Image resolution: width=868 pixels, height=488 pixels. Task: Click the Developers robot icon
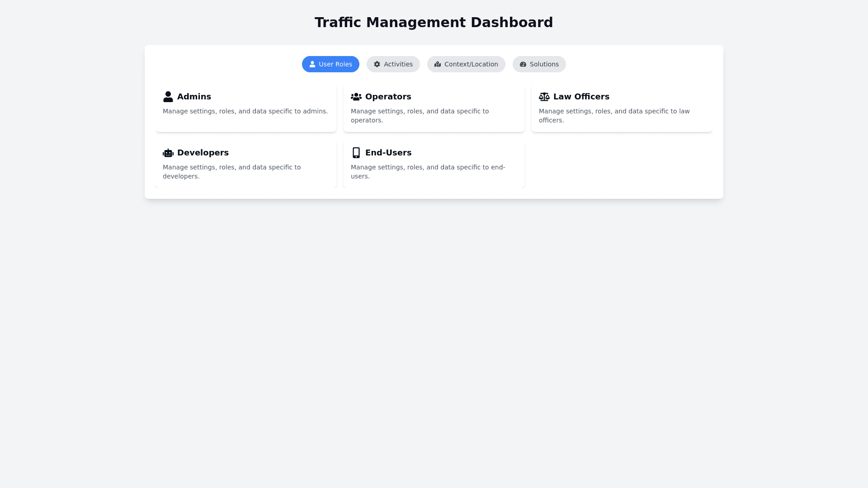point(168,153)
